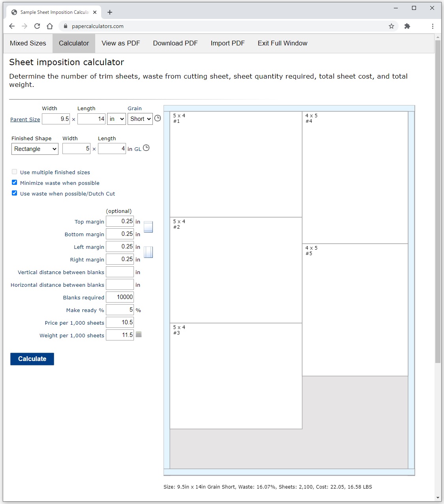Bookmark this page with star icon
This screenshot has width=444, height=504.
[x=391, y=26]
